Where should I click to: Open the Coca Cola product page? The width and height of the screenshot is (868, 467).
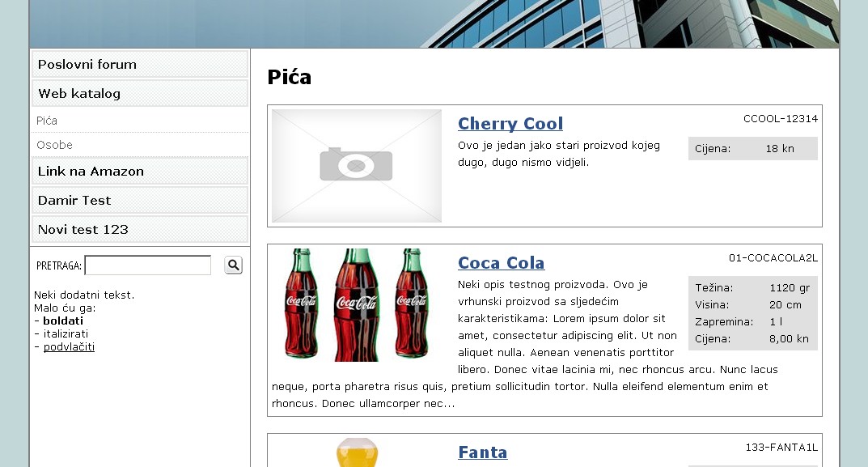point(501,262)
